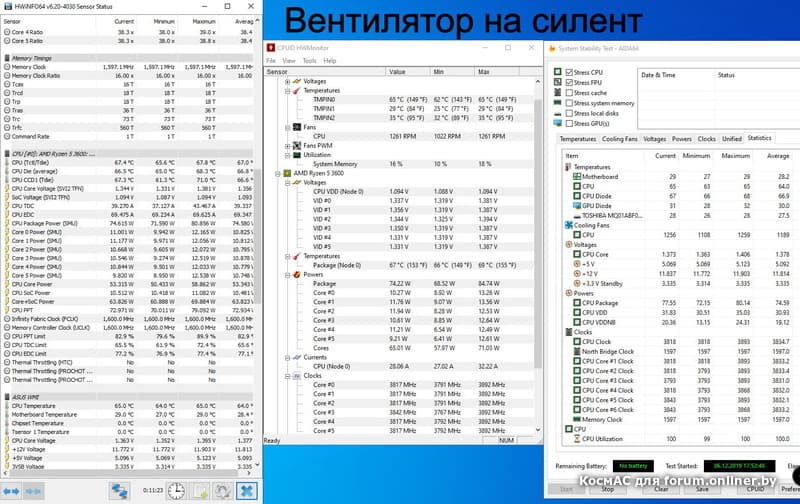
Task: Open HWiNFO sensor settings wrench icon
Action: click(223, 491)
